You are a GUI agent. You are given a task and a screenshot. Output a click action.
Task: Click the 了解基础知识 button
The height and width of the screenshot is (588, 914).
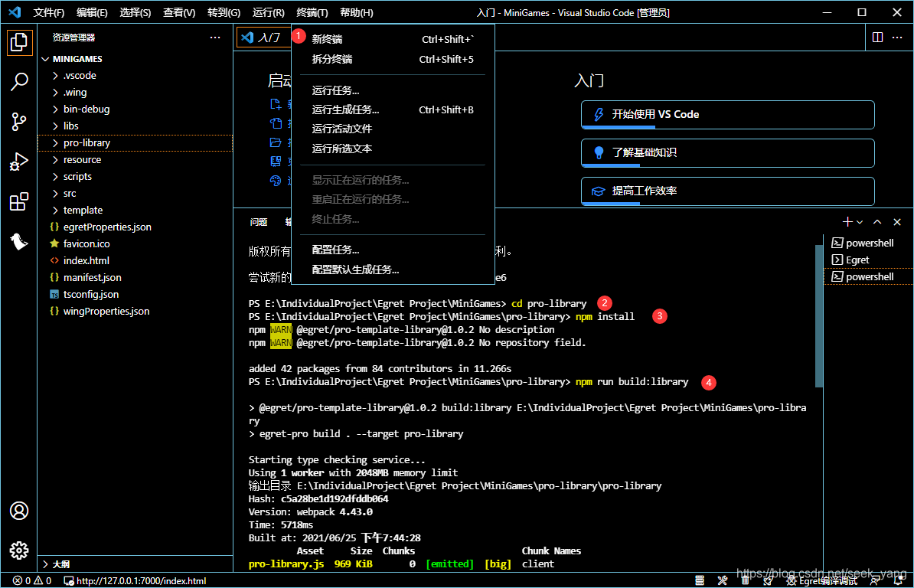click(x=727, y=152)
